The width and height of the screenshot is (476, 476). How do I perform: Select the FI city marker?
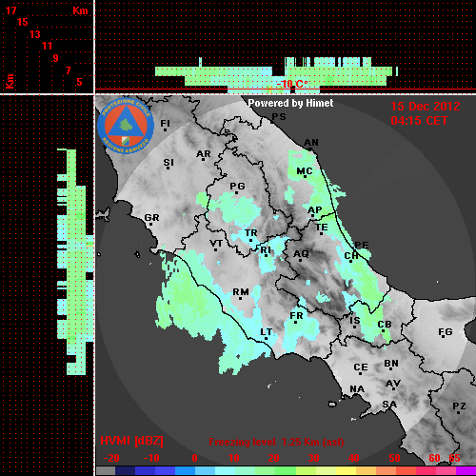[x=165, y=129]
